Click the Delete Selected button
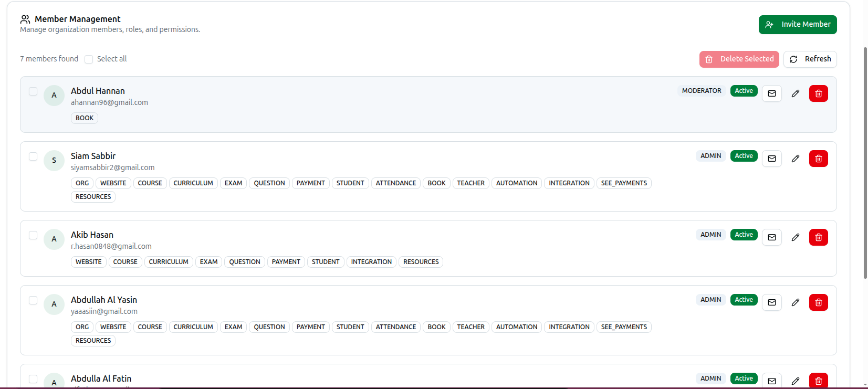 pos(739,59)
